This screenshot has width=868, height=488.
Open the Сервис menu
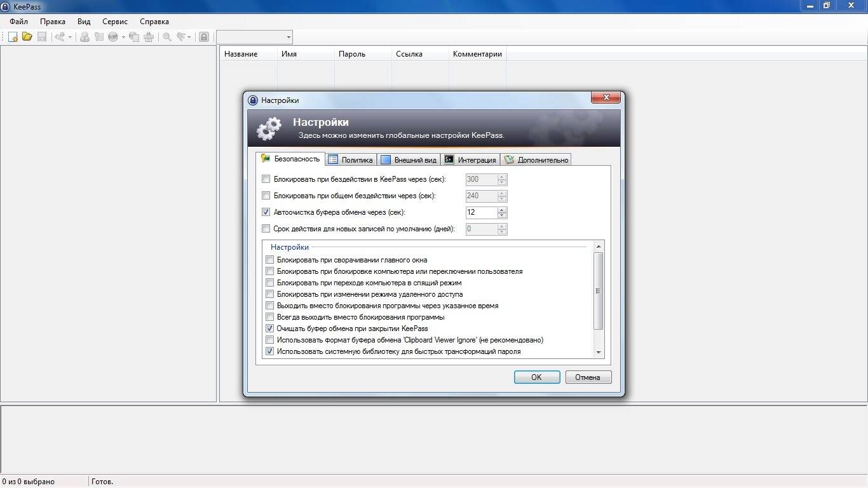[115, 22]
